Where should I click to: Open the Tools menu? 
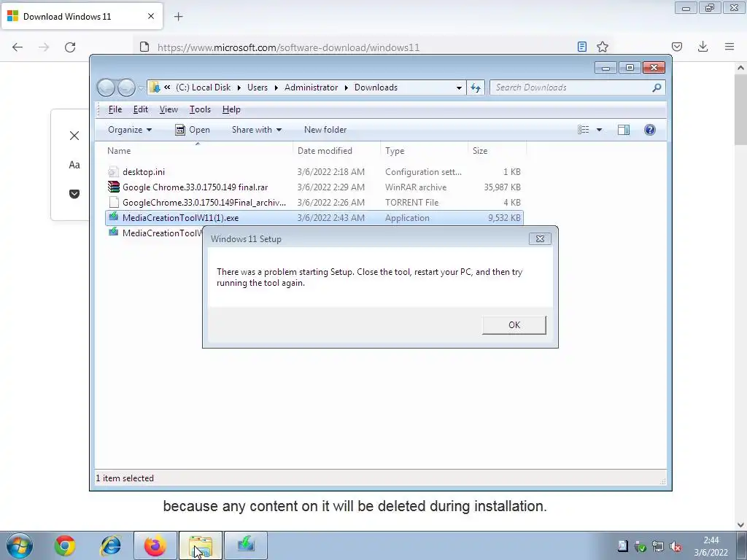click(x=200, y=109)
